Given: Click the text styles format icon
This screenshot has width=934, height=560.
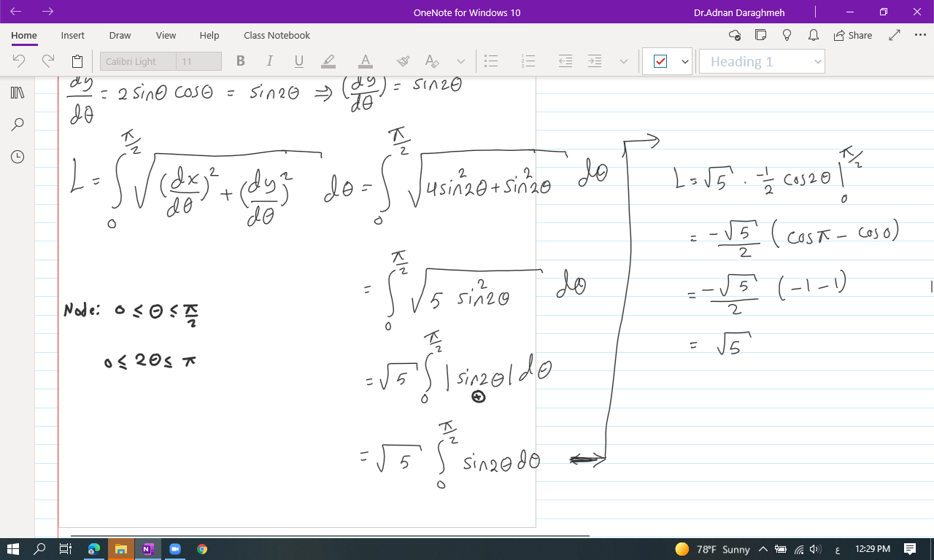Looking at the screenshot, I should [x=431, y=61].
